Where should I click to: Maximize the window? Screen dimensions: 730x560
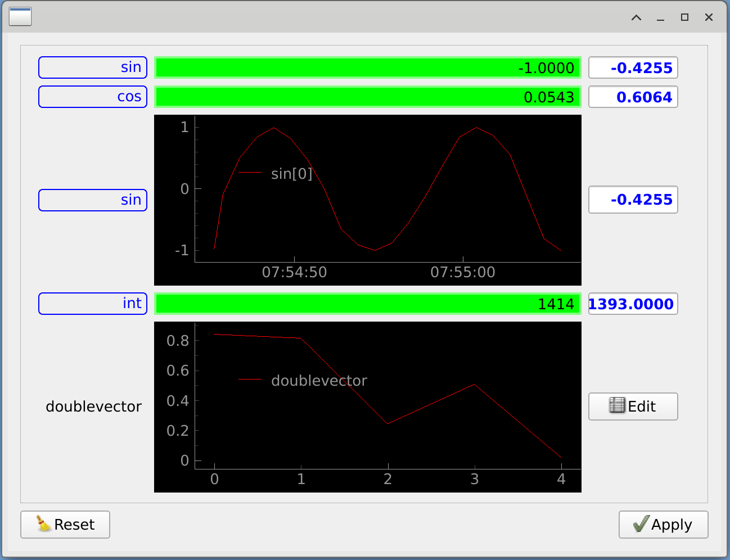click(x=684, y=17)
